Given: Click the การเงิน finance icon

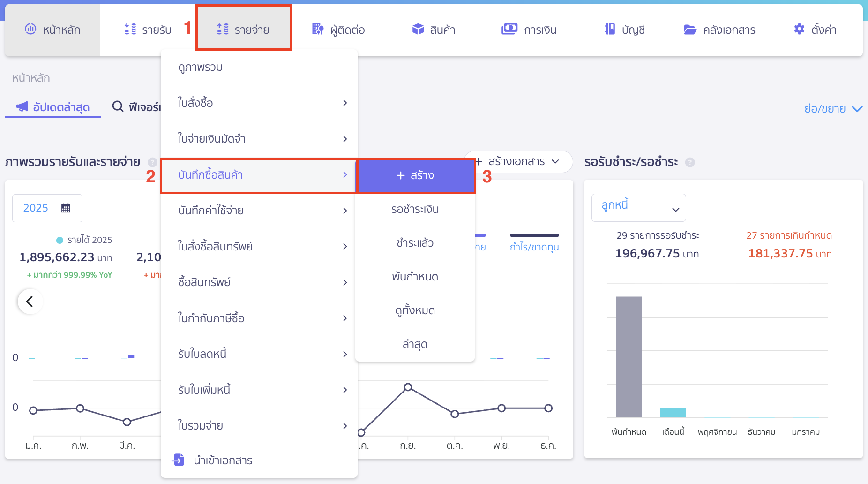Looking at the screenshot, I should tap(510, 28).
